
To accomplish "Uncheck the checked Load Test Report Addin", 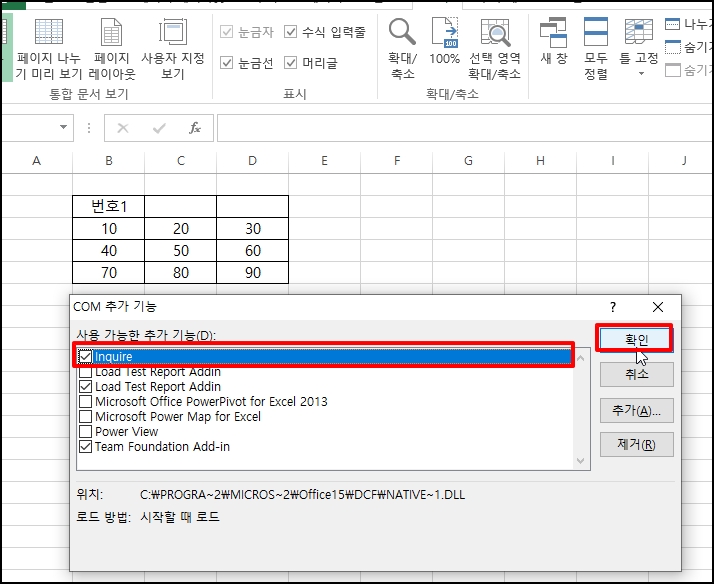I will pos(86,387).
